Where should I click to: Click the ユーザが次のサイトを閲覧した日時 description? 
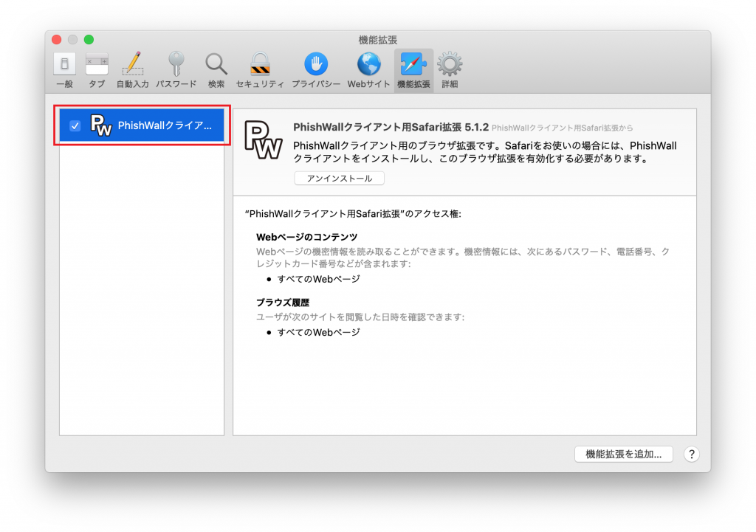click(360, 317)
